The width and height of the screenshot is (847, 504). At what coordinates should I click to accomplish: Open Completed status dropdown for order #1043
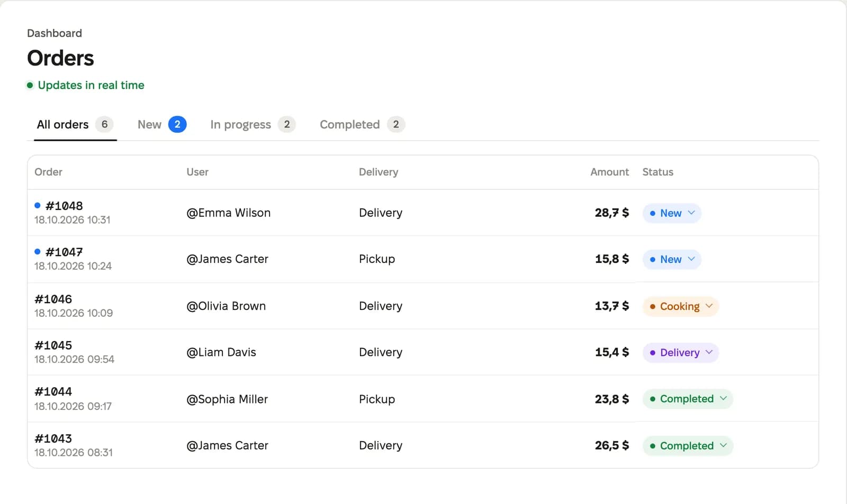pyautogui.click(x=688, y=446)
